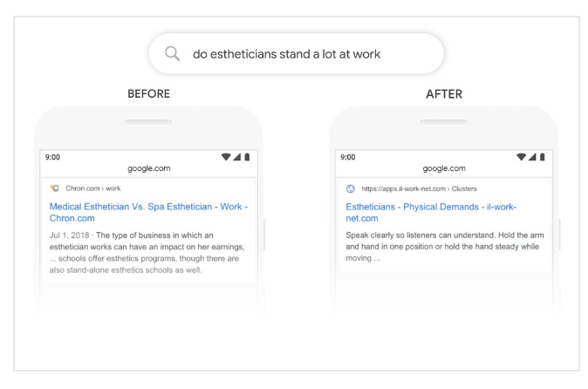Click the signal strength icon in the before phone
588x389 pixels.
237,157
